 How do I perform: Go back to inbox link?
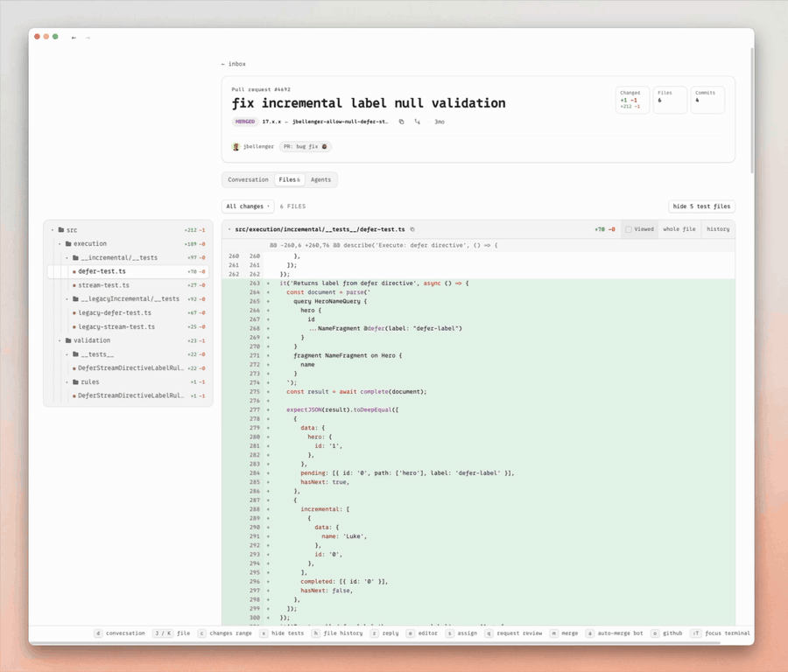[x=233, y=64]
